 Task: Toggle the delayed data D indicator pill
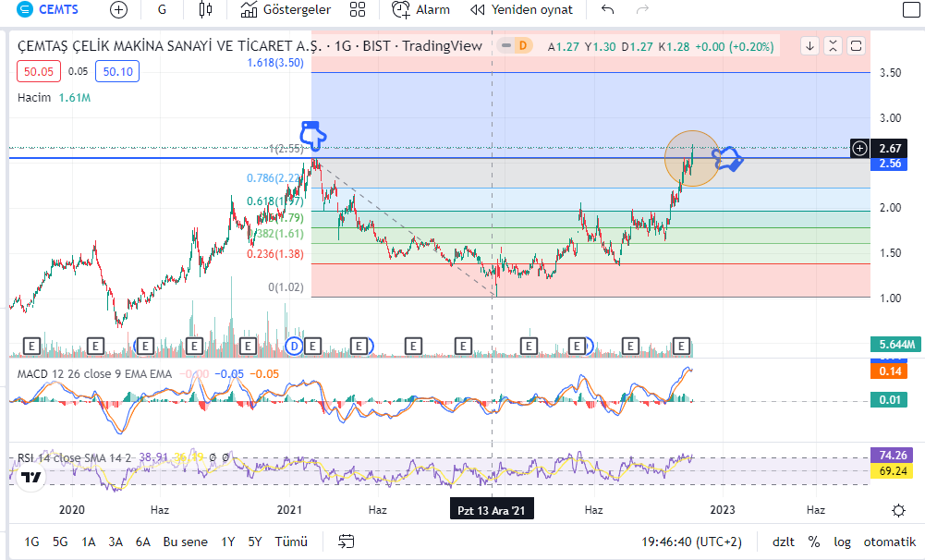pyautogui.click(x=515, y=45)
